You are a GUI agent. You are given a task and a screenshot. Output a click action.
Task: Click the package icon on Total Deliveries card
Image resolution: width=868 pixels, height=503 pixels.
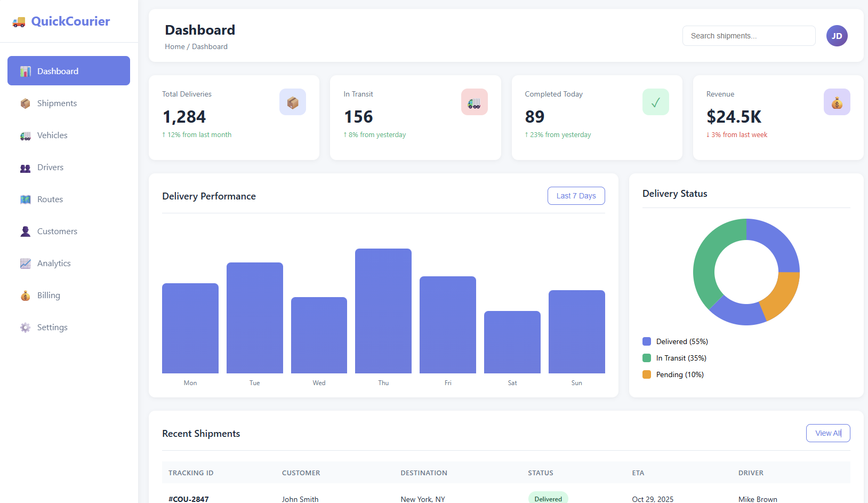293,102
